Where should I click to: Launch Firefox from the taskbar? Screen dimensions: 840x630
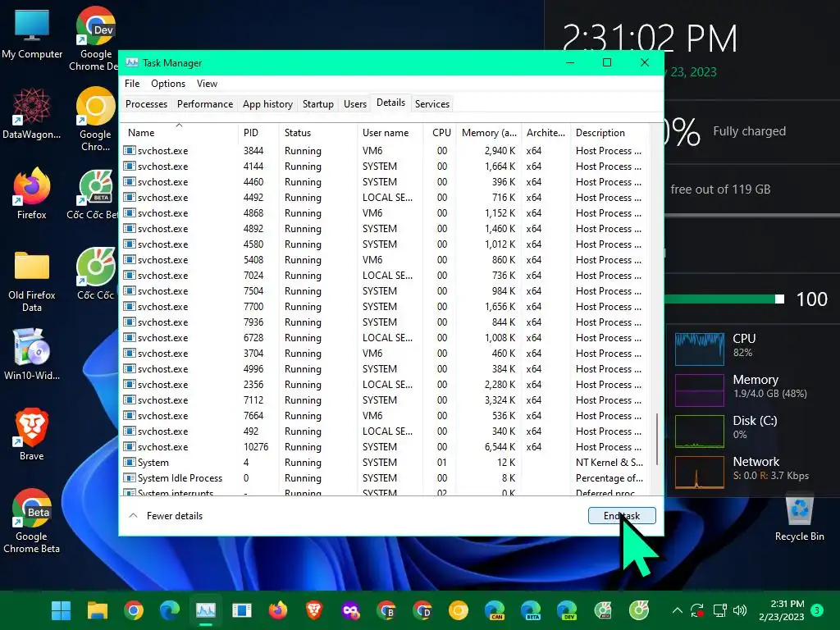click(x=278, y=610)
